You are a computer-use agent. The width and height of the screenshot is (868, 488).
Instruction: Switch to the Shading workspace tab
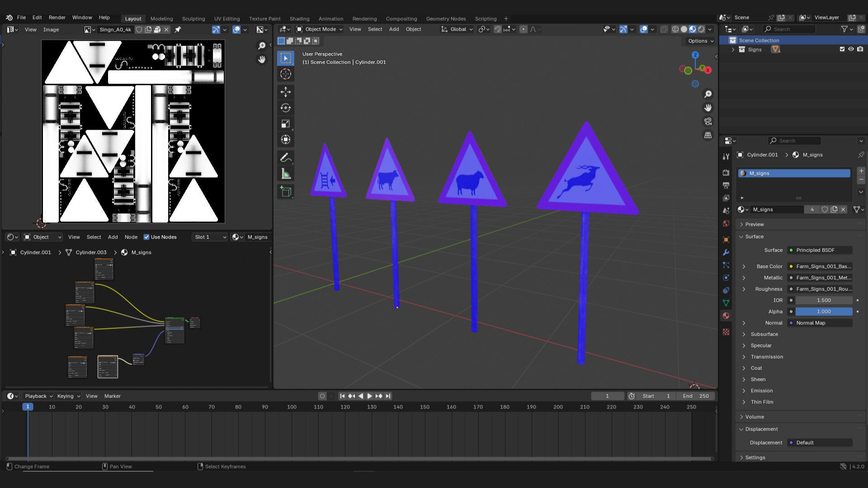tap(299, 19)
